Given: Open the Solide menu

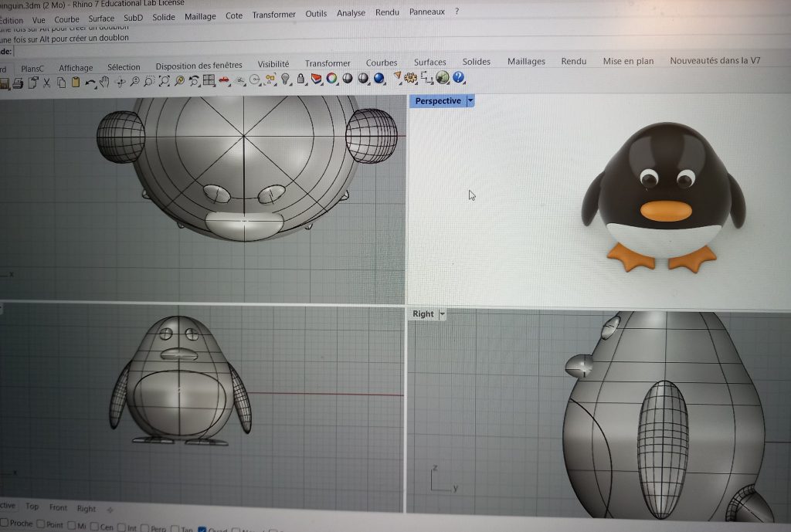Looking at the screenshot, I should 163,17.
